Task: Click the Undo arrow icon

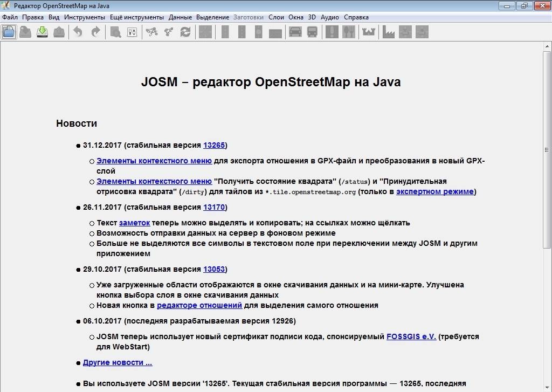Action: tap(78, 32)
